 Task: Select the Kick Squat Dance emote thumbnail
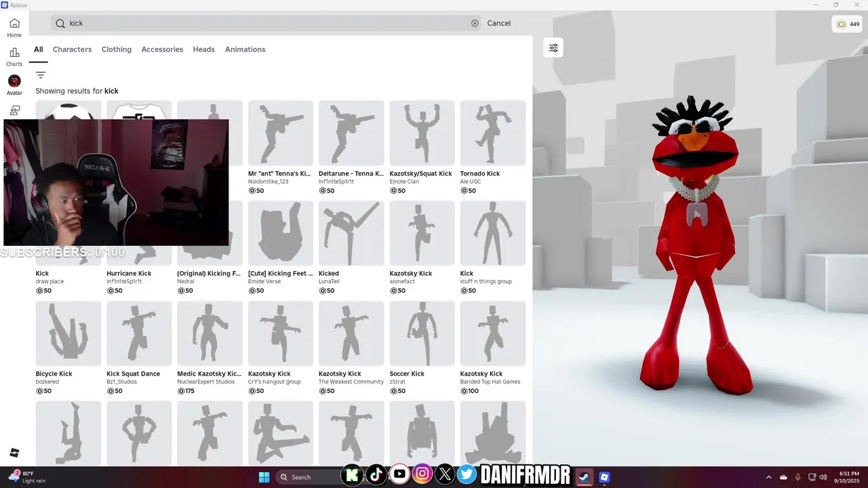139,333
